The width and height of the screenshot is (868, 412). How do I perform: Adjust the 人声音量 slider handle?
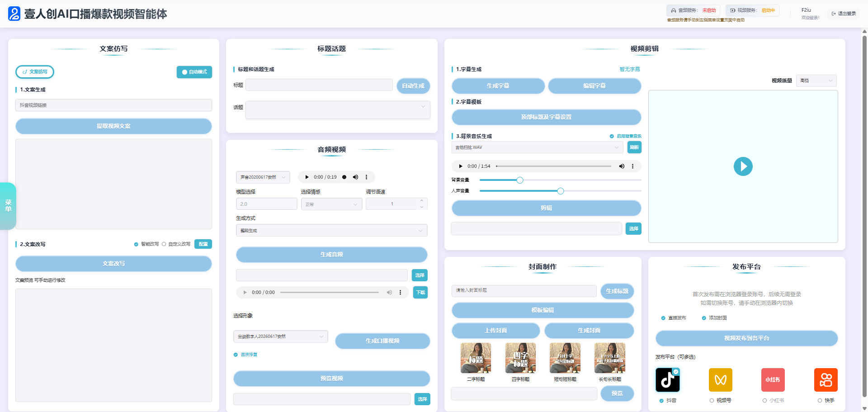(x=561, y=191)
